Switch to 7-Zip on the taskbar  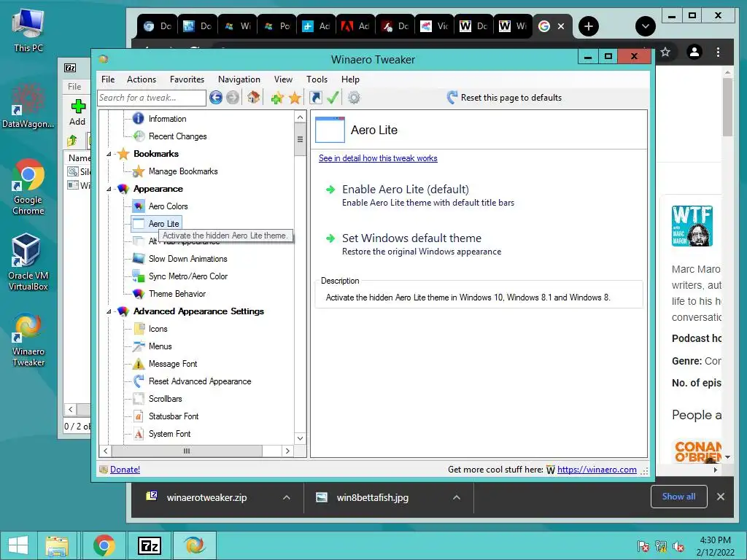(x=149, y=545)
